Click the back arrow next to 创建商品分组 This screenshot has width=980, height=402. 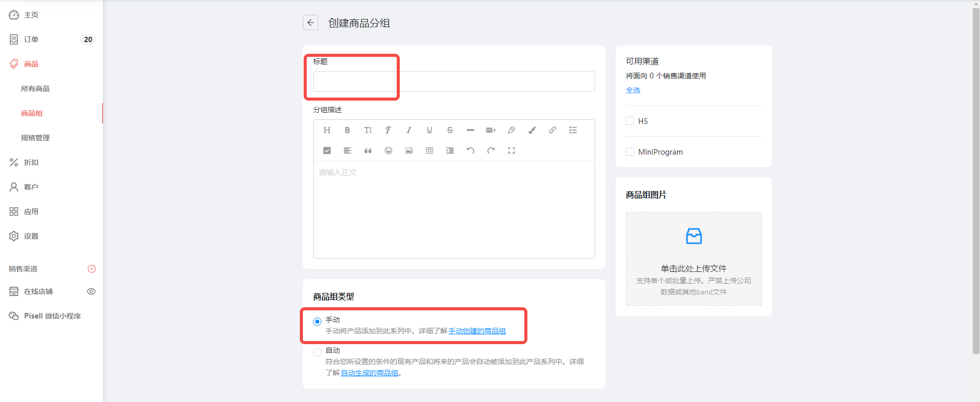[x=311, y=23]
